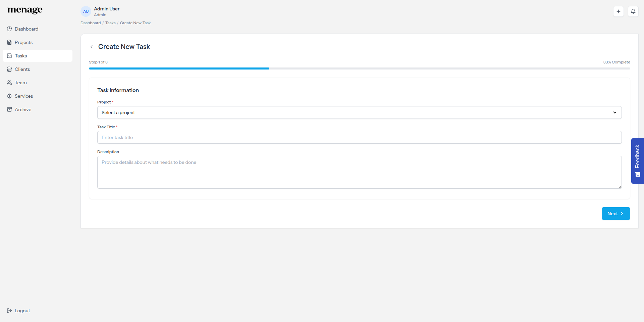This screenshot has height=322, width=644.
Task: Open Archive via the box icon
Action: [9, 109]
